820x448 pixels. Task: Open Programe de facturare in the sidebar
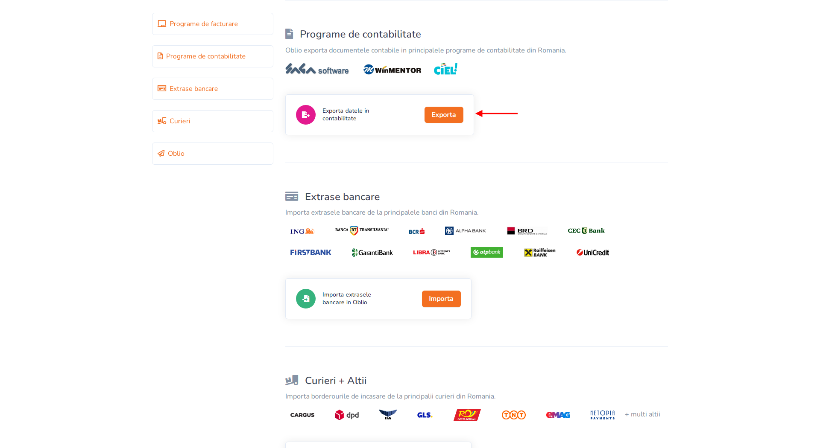tap(212, 24)
